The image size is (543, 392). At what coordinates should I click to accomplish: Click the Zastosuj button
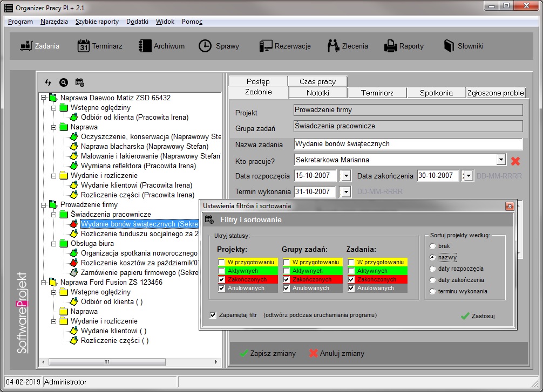[x=478, y=316]
